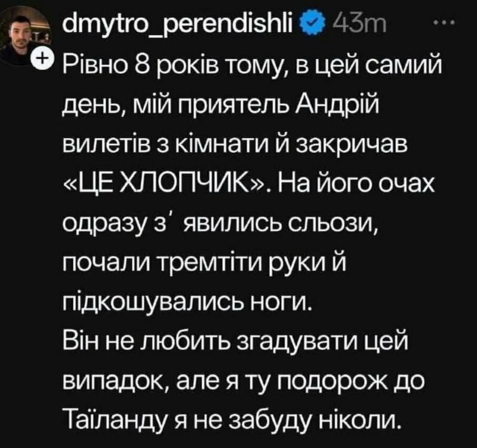Open dmytro_perendishli profile picture
Image resolution: width=477 pixels, height=448 pixels.
point(25,33)
